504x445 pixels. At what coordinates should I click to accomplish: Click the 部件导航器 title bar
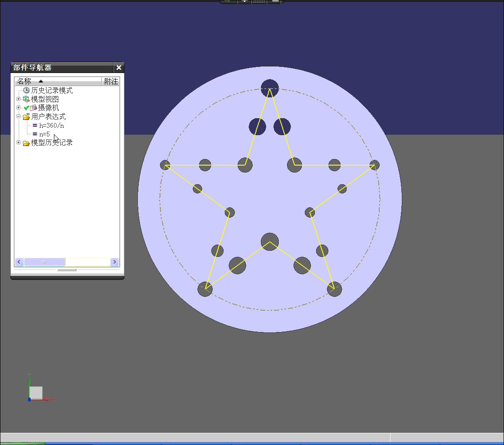(63, 67)
